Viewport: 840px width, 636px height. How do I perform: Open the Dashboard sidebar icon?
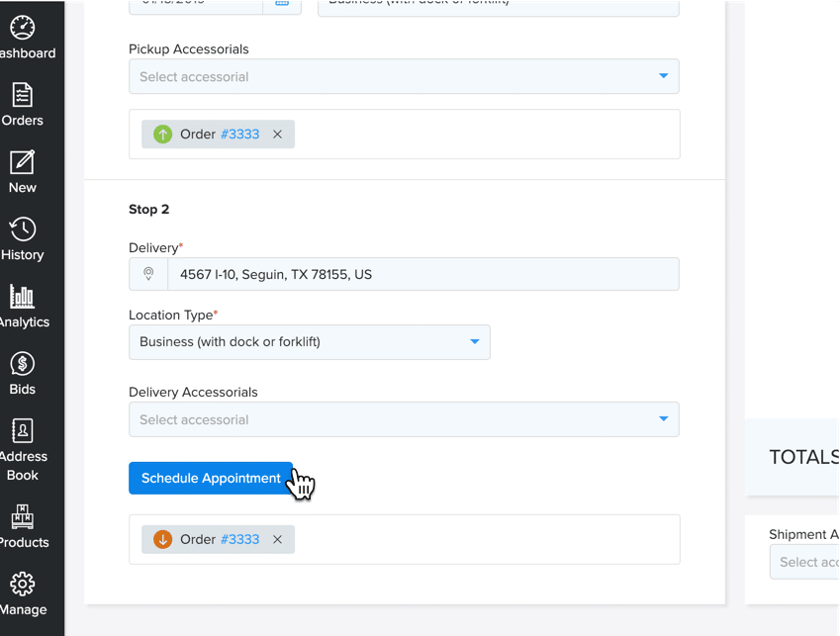[x=23, y=28]
